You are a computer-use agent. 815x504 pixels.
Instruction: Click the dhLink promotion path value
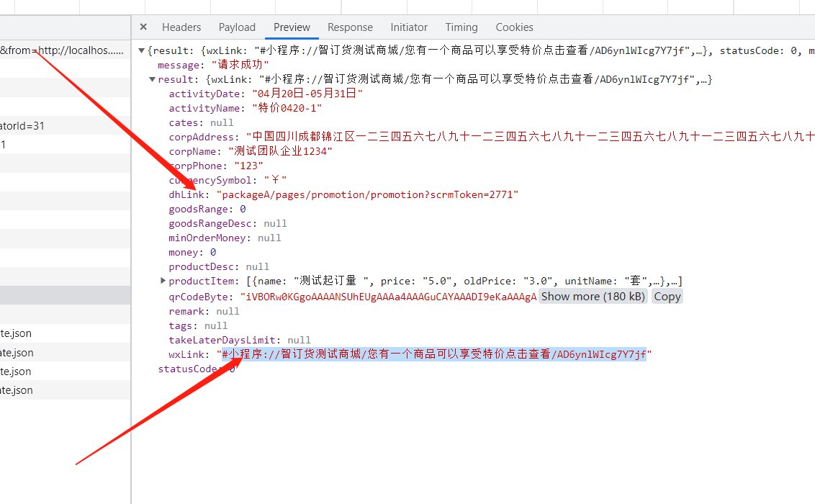[367, 194]
